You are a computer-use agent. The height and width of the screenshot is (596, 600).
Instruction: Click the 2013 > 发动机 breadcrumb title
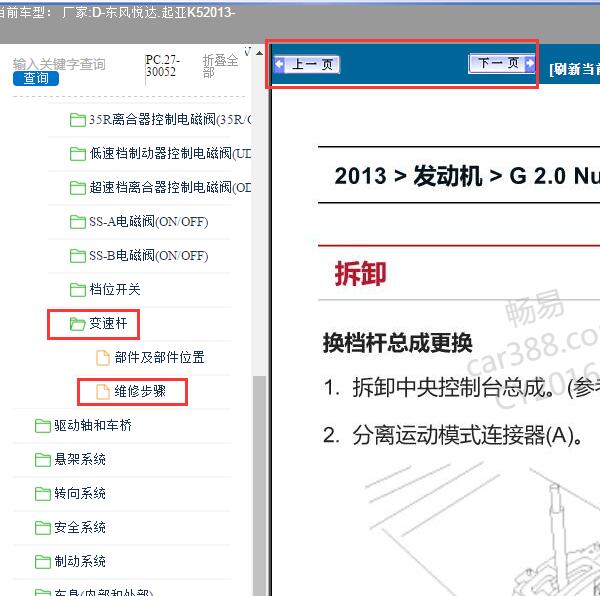(467, 176)
